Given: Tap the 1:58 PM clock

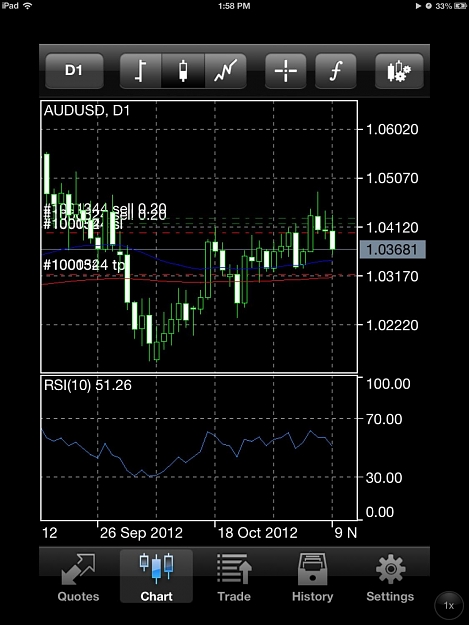Looking at the screenshot, I should tap(234, 6).
